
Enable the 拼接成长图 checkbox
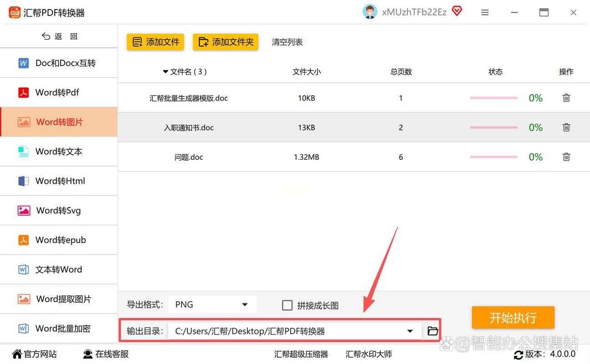click(287, 305)
